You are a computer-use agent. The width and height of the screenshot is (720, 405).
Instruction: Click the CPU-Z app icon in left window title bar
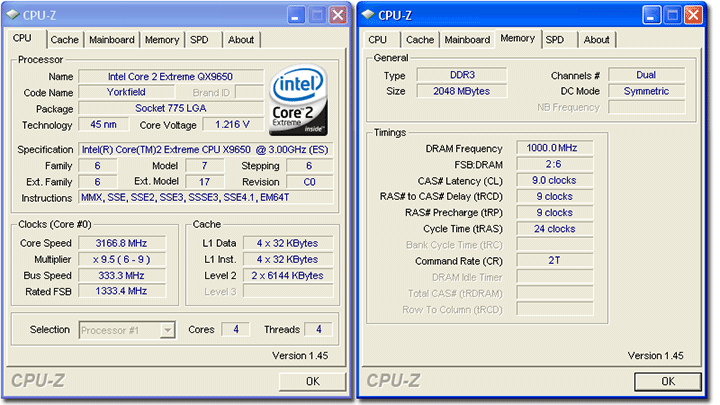point(13,15)
